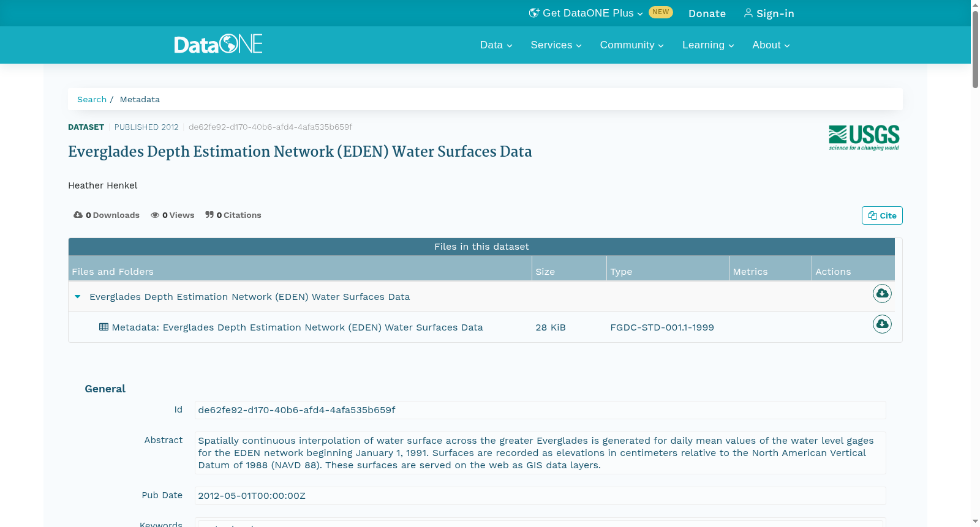Open the Learning menu dropdown
980x527 pixels.
pyautogui.click(x=708, y=45)
